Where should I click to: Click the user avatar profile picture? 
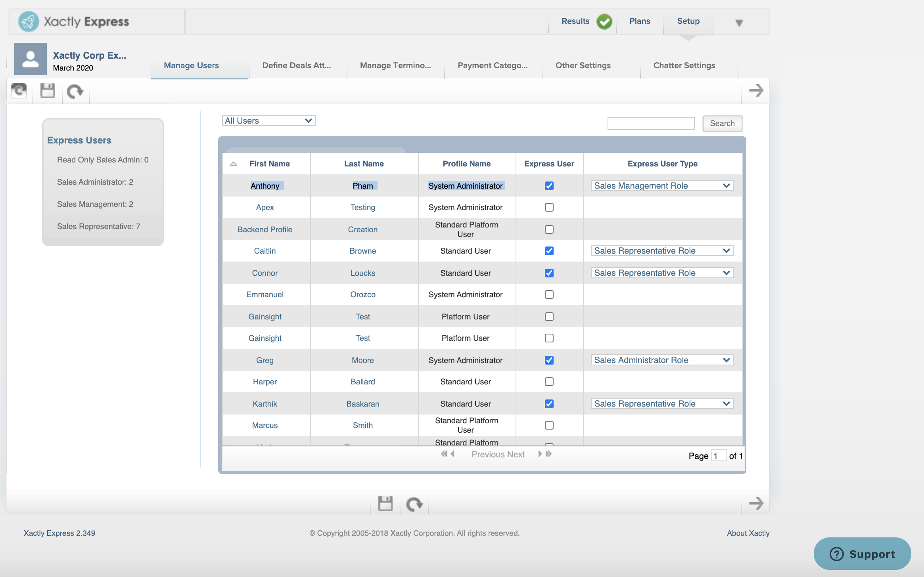(x=31, y=59)
